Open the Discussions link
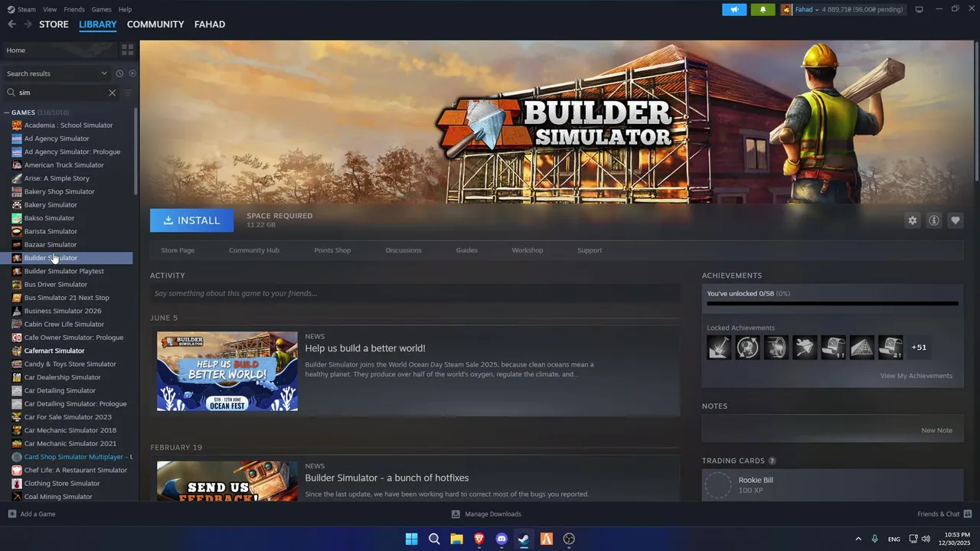This screenshot has height=551, width=980. point(403,250)
